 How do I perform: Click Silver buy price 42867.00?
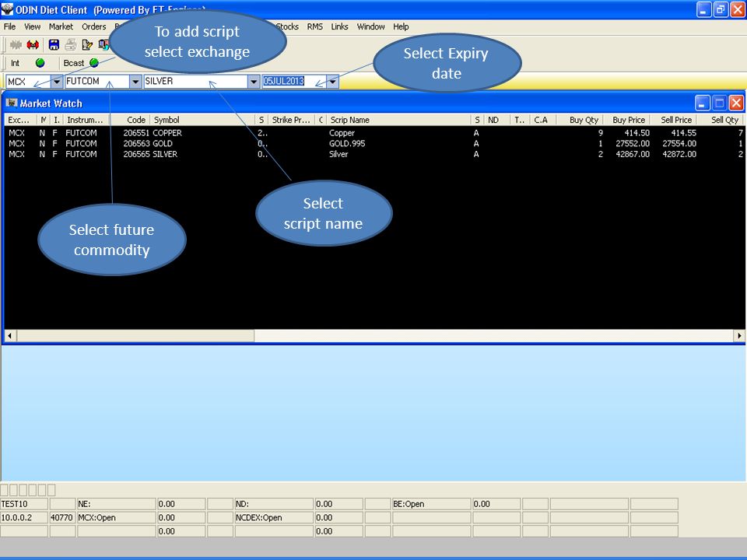pyautogui.click(x=632, y=154)
